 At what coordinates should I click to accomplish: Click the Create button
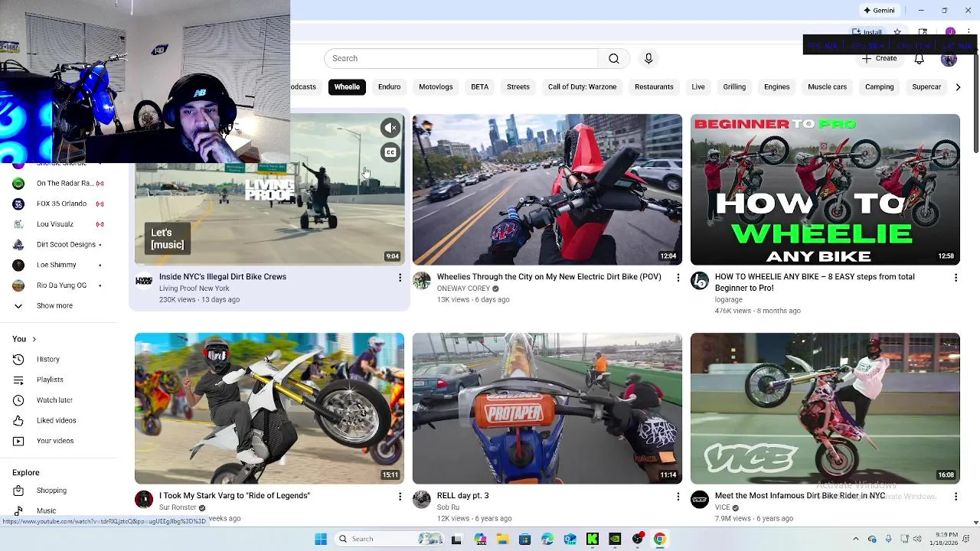click(x=879, y=59)
